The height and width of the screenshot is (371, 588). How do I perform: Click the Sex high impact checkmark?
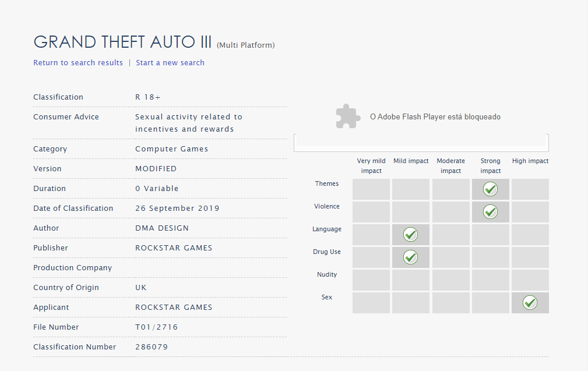point(530,302)
